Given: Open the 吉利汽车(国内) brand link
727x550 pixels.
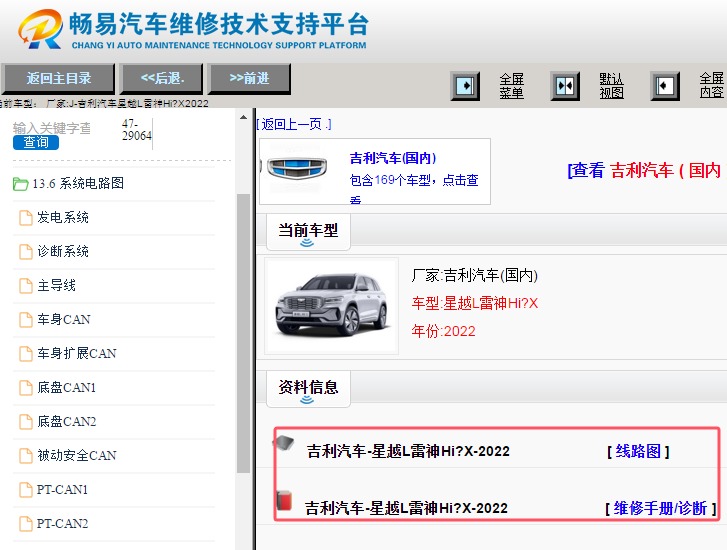Looking at the screenshot, I should coord(393,158).
